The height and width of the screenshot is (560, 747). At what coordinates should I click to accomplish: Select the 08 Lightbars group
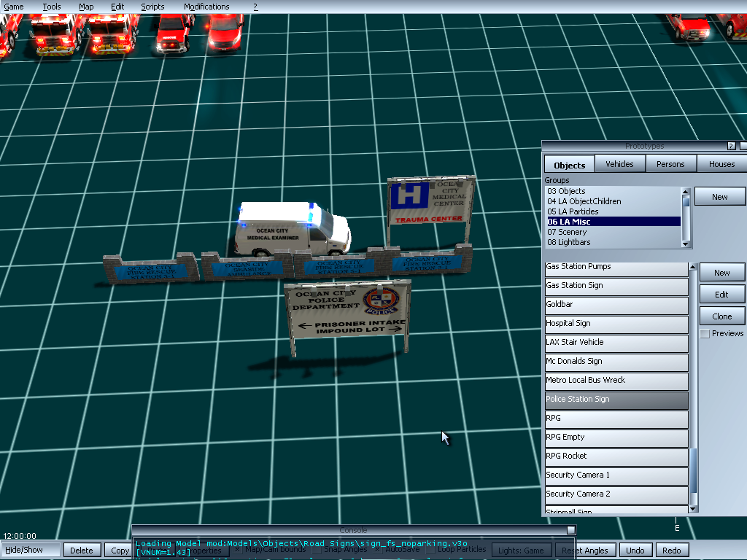click(614, 242)
